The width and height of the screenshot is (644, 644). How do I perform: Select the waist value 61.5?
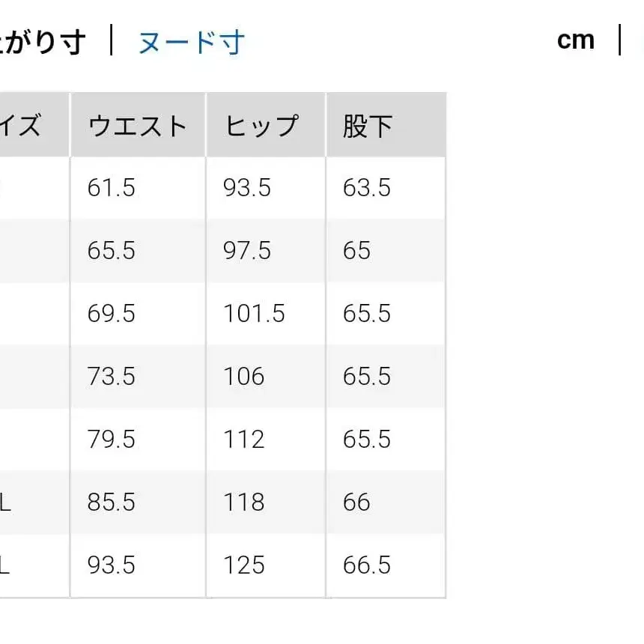111,188
